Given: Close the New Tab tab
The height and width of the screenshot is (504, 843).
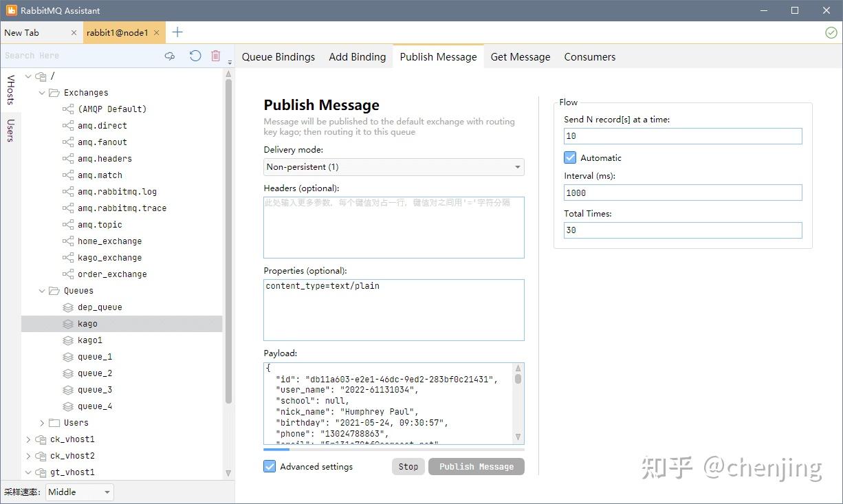Looking at the screenshot, I should pyautogui.click(x=74, y=32).
